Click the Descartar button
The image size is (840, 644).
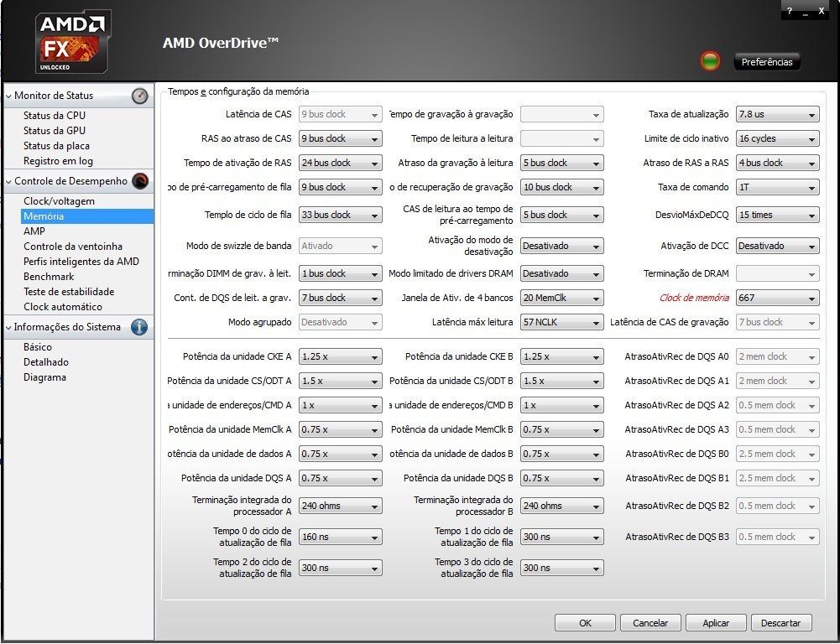tap(781, 622)
